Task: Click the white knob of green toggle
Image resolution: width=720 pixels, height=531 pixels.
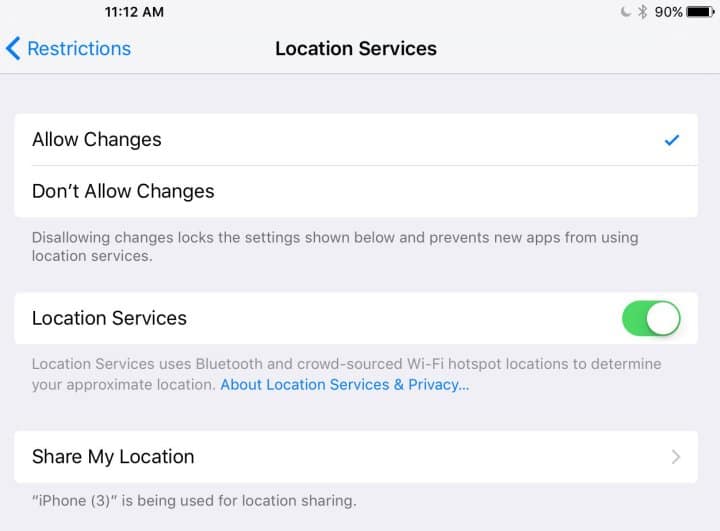Action: [663, 318]
